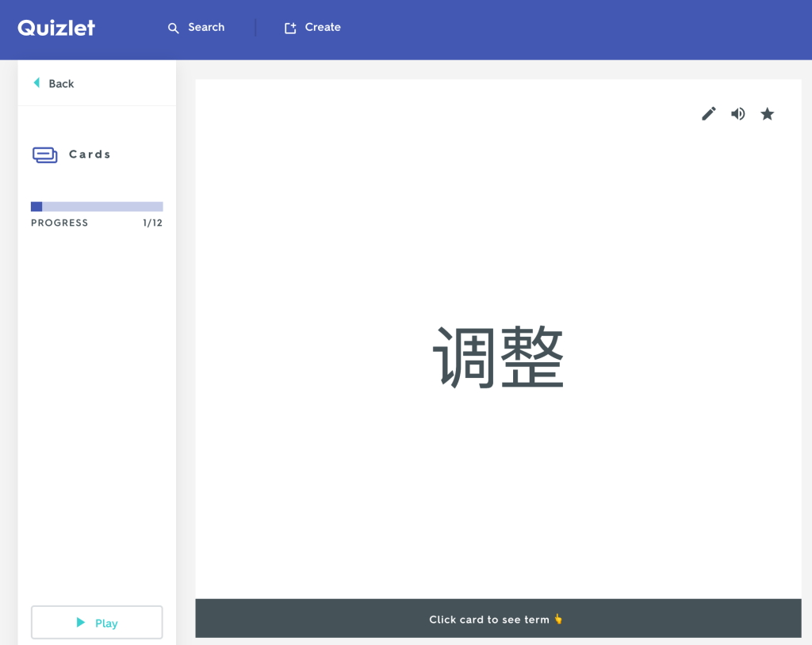Click the teal Back arrow
812x645 pixels.
click(36, 83)
